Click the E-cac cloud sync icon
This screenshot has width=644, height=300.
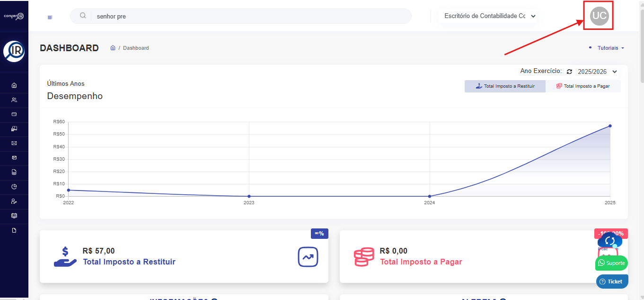pos(609,241)
